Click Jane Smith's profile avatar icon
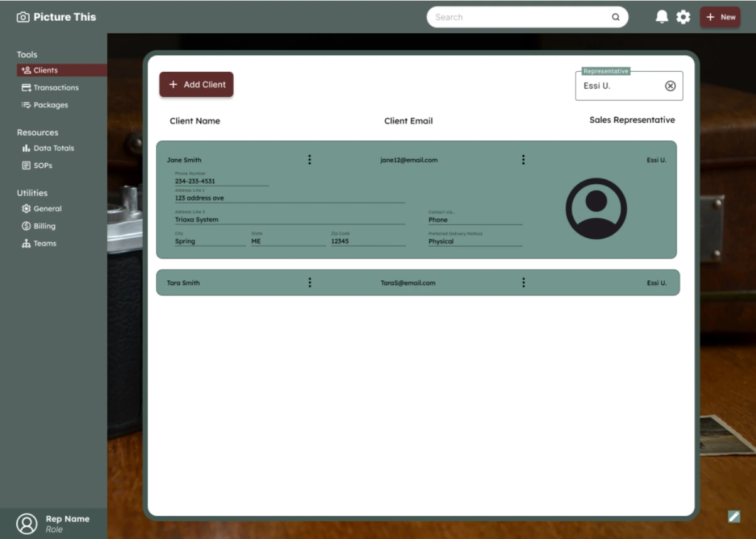Viewport: 756px width, 539px height. pos(596,208)
